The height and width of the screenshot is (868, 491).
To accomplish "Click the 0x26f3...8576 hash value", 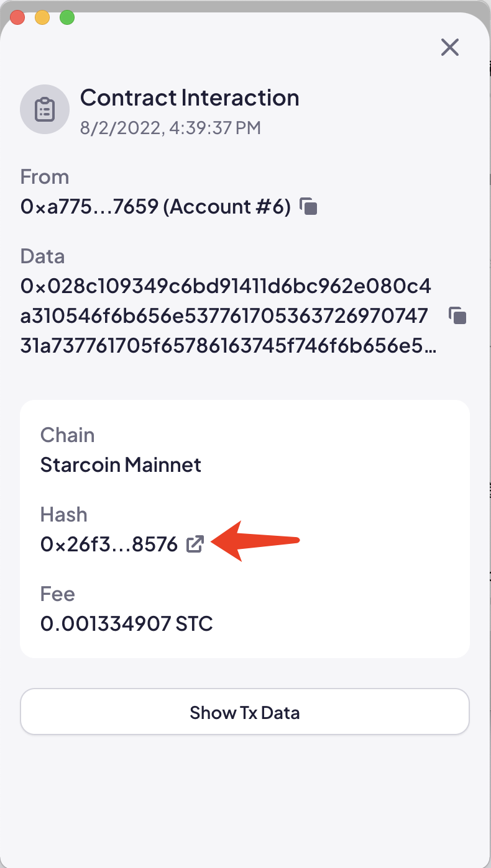I will tap(109, 545).
